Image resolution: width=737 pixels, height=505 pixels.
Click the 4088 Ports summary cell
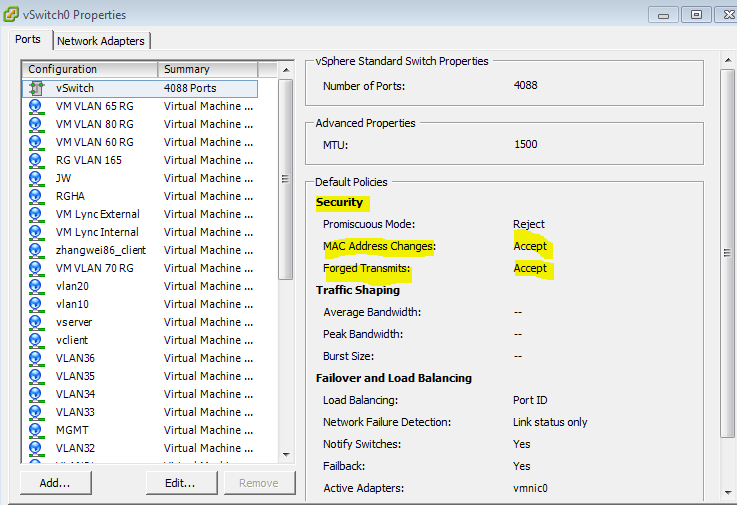(190, 88)
